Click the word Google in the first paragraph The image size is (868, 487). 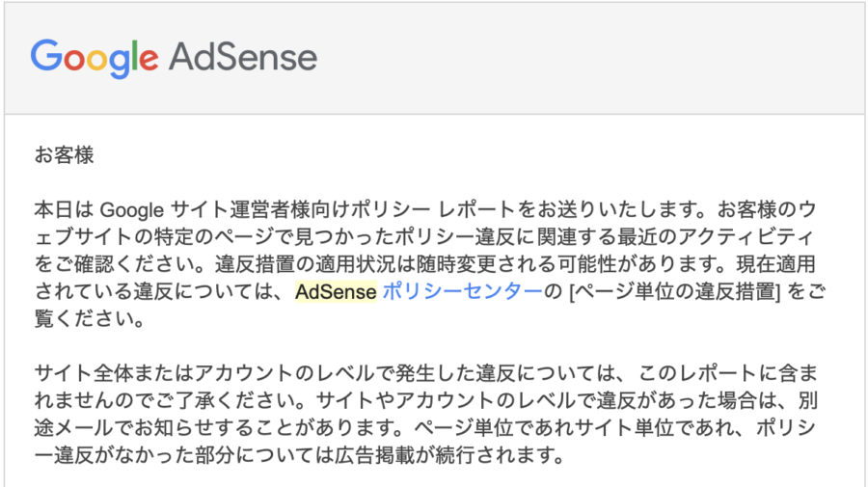click(132, 210)
